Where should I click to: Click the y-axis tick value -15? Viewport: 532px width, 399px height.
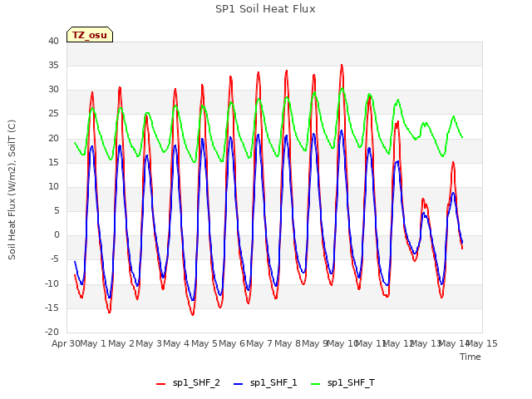[x=52, y=308]
